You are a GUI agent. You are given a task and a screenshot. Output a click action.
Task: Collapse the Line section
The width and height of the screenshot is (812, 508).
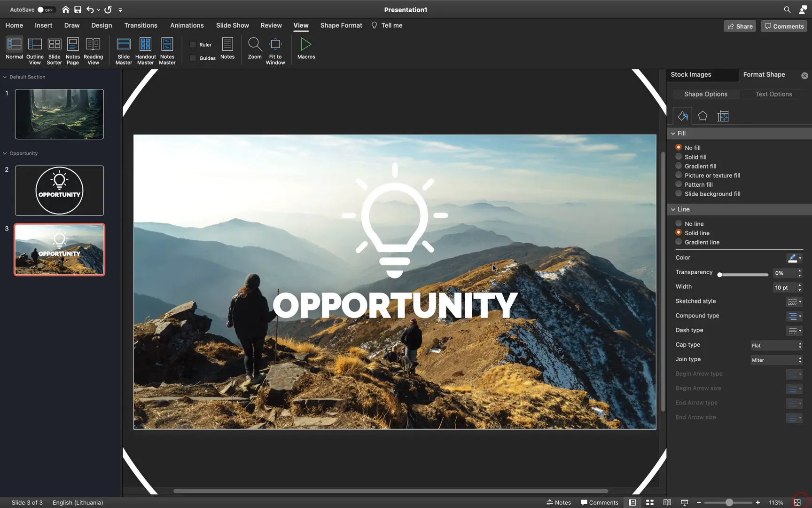click(673, 209)
